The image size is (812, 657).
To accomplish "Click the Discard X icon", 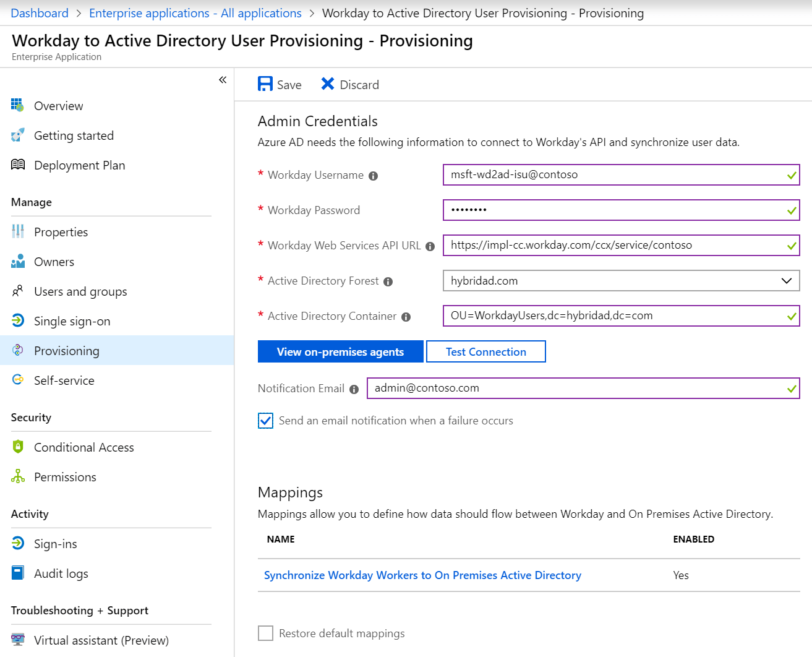I will (327, 83).
